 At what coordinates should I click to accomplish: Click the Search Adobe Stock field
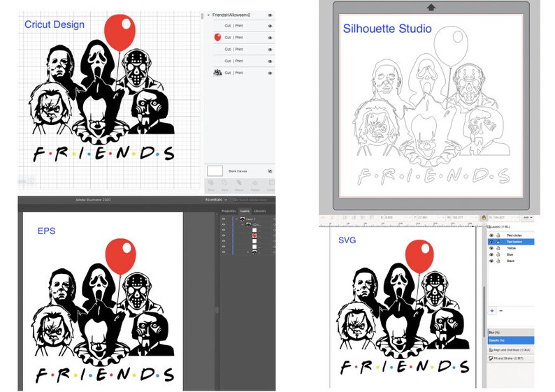[253, 201]
